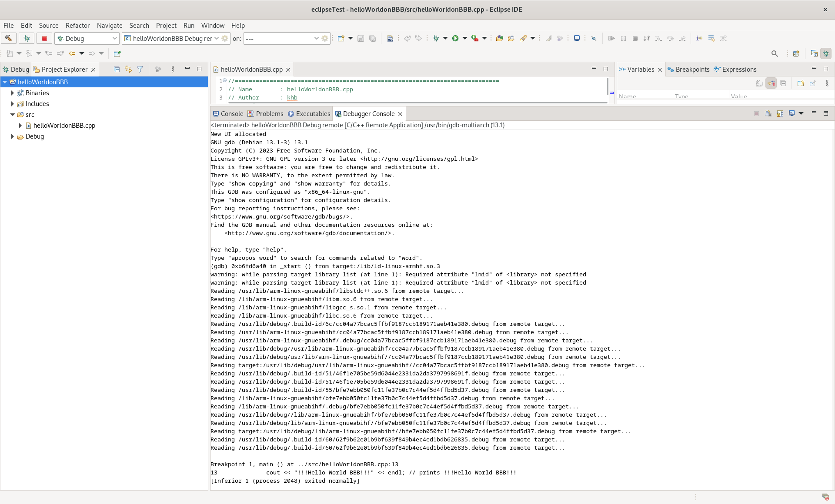Click the Skip All Breakpoints icon

coord(594,38)
